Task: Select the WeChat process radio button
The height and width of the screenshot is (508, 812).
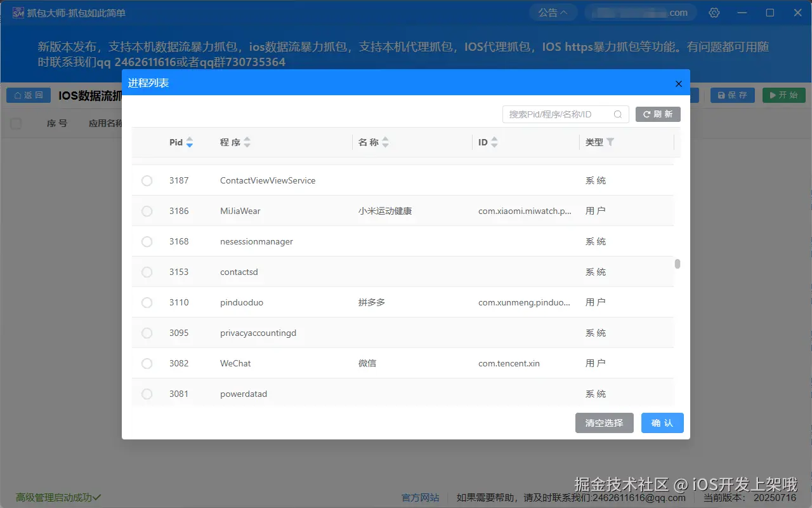Action: click(x=147, y=363)
